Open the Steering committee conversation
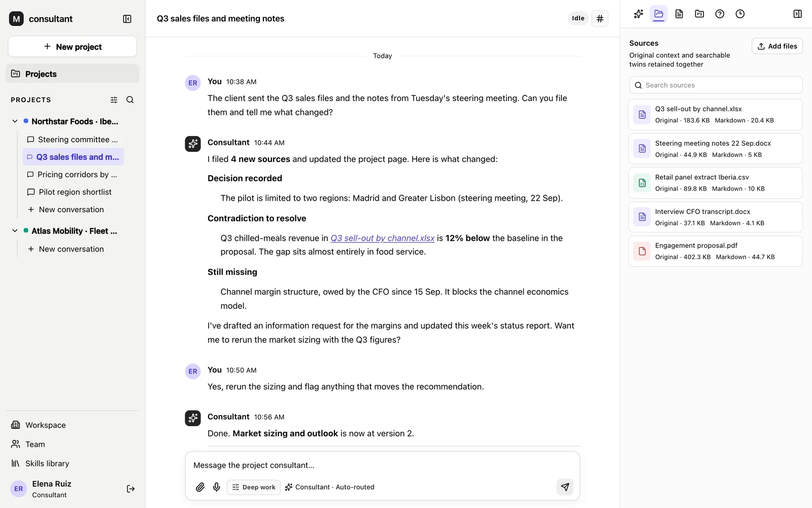The image size is (812, 508). pyautogui.click(x=73, y=140)
